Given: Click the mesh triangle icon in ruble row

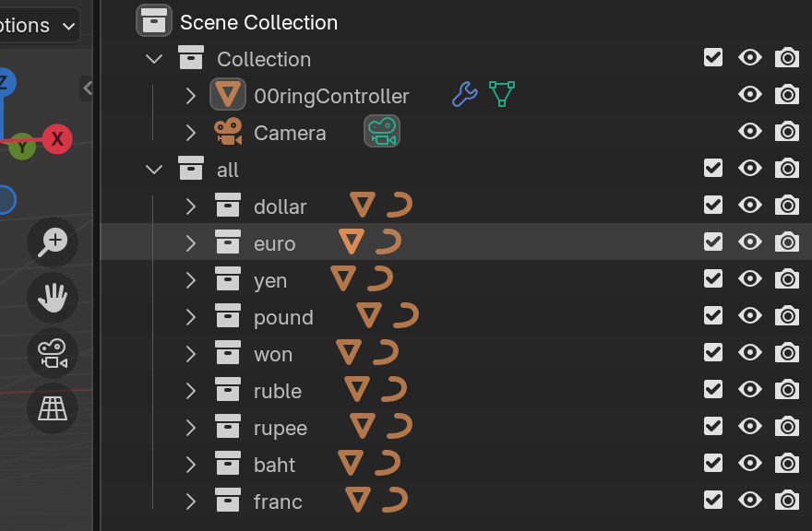Looking at the screenshot, I should 357,389.
